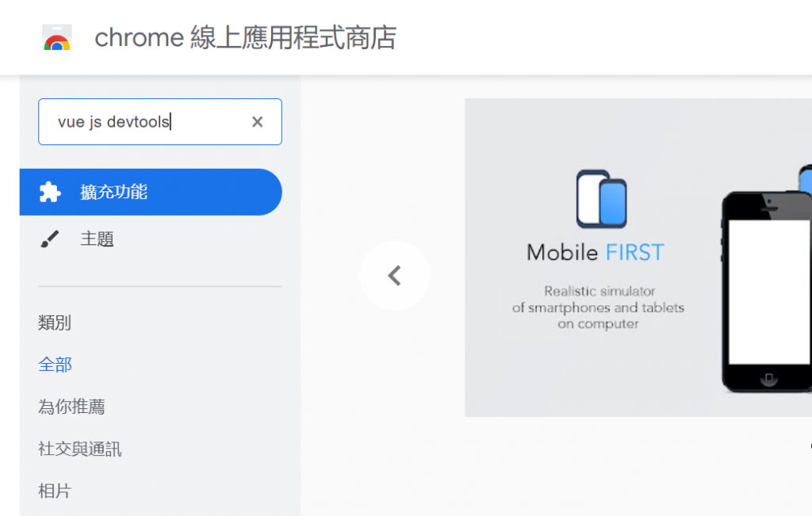Click the Chrome Web Store logo icon
This screenshot has width=812, height=516.
[57, 37]
